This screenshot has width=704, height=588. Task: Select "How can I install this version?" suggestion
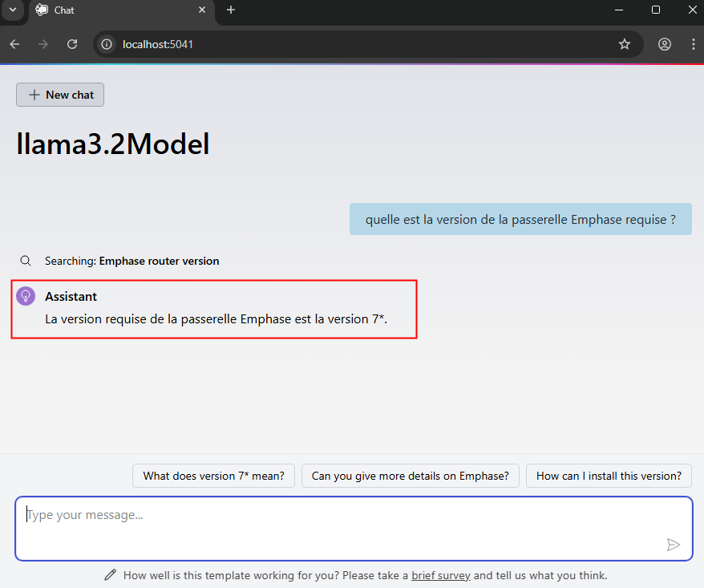(x=608, y=476)
